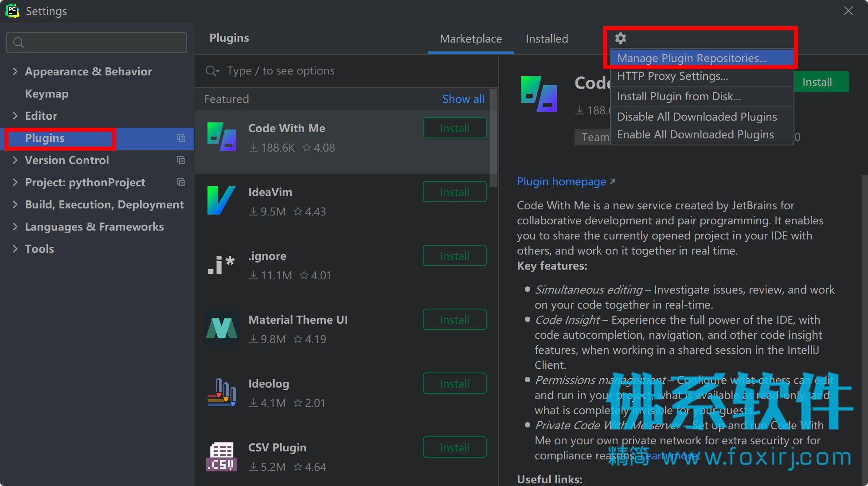Screen dimensions: 868x486
Task: Click the large Code With Me icon in details pane
Action: coord(539,94)
